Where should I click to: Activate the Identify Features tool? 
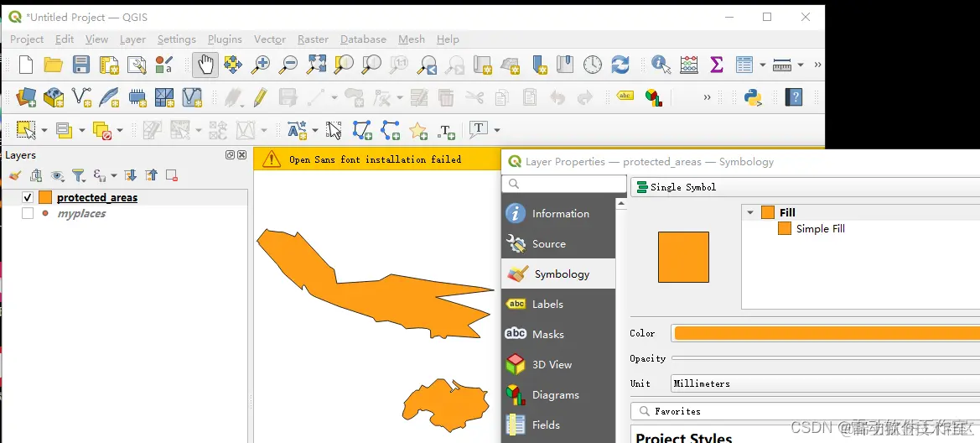click(661, 65)
